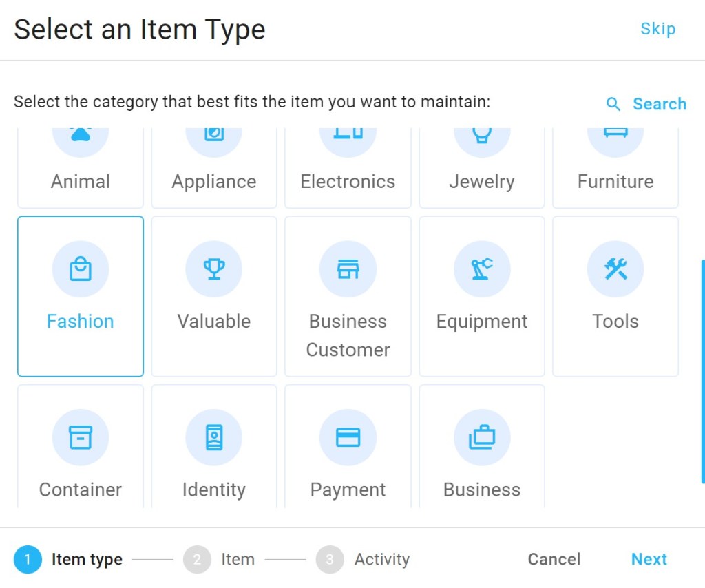
Task: Click the Identity label text
Action: point(214,490)
